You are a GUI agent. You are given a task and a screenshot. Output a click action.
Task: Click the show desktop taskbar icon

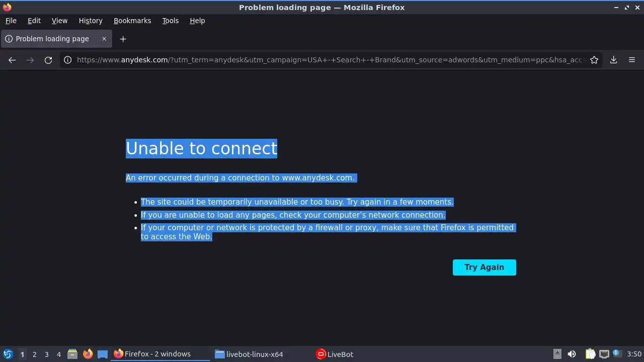click(103, 354)
